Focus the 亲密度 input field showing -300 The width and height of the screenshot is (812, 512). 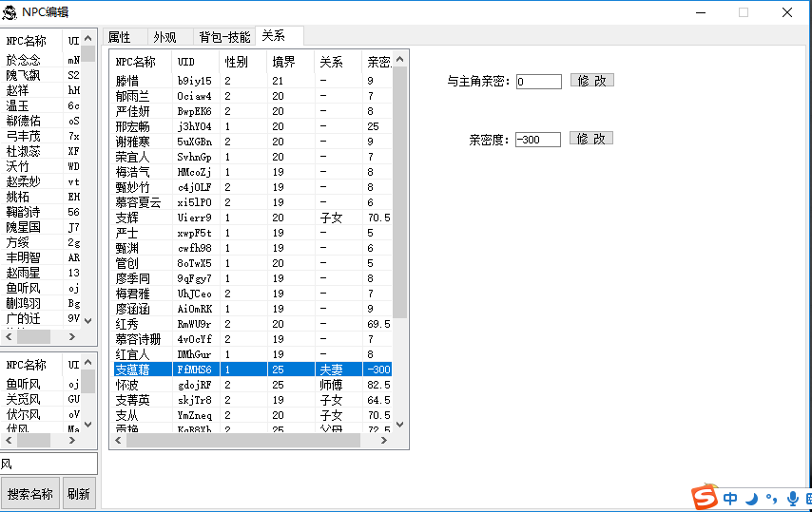pyautogui.click(x=537, y=140)
